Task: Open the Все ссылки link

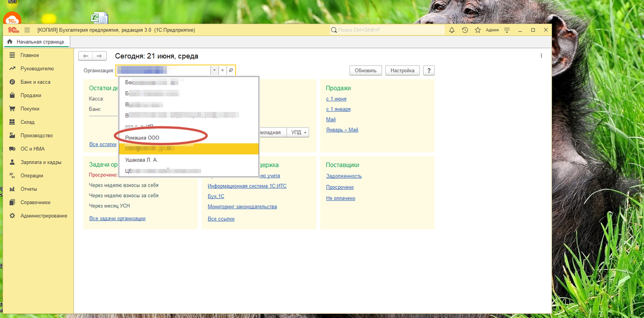Action: point(221,219)
